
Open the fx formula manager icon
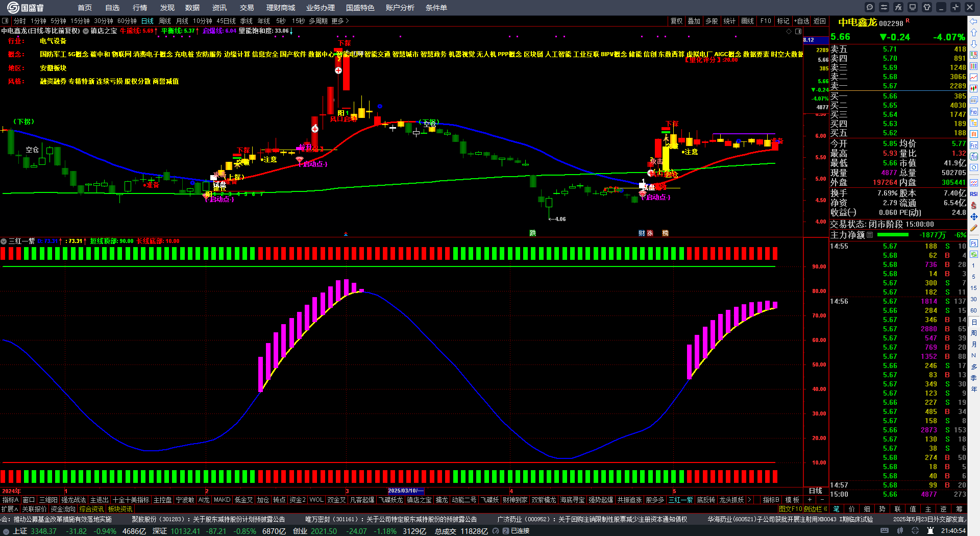[x=898, y=7]
